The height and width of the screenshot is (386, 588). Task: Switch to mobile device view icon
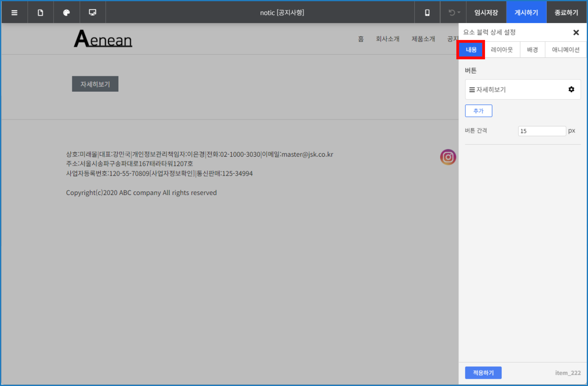point(427,13)
